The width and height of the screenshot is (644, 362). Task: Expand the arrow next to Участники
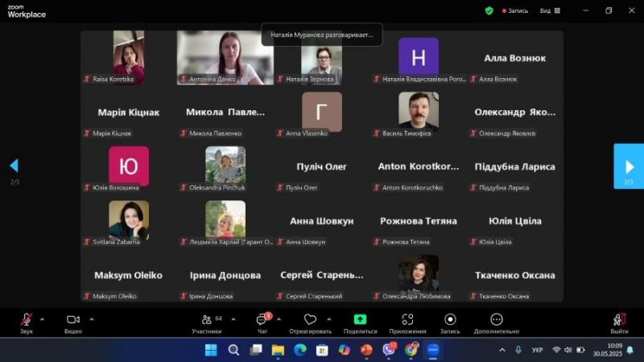233,319
